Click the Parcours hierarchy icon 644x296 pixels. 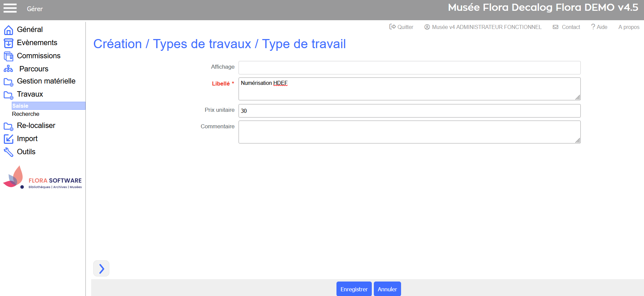pos(8,69)
